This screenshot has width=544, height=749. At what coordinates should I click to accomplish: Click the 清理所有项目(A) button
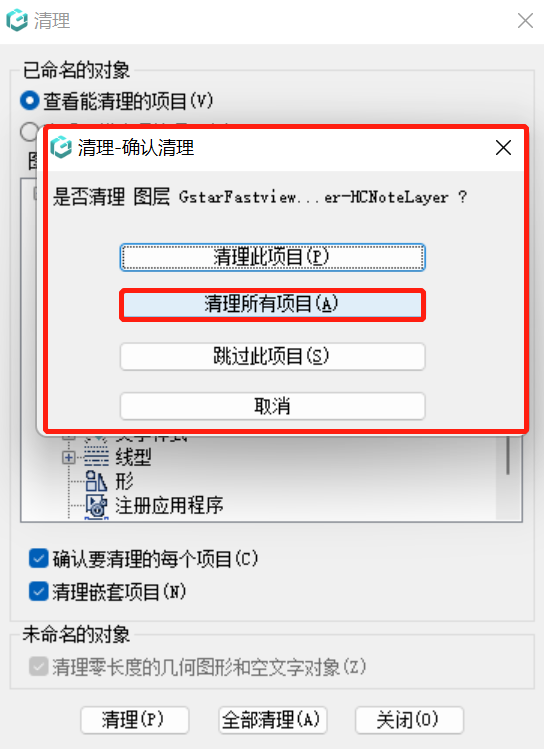click(272, 304)
